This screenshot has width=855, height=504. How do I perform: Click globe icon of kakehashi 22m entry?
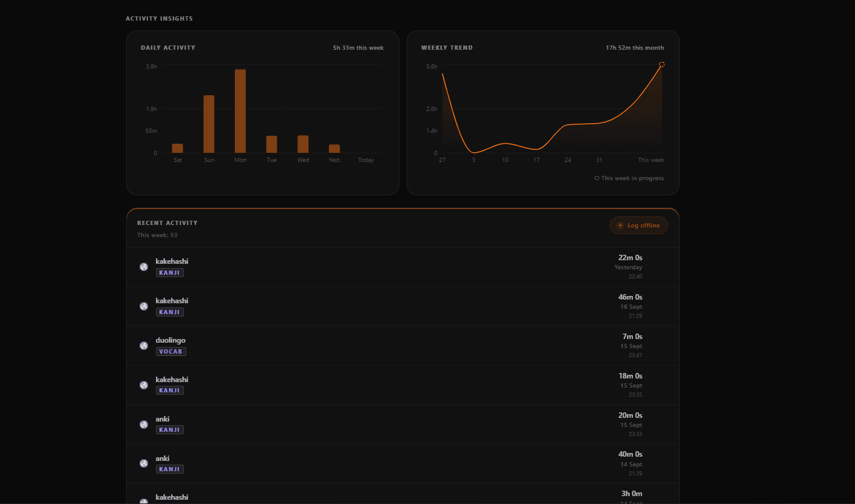144,267
